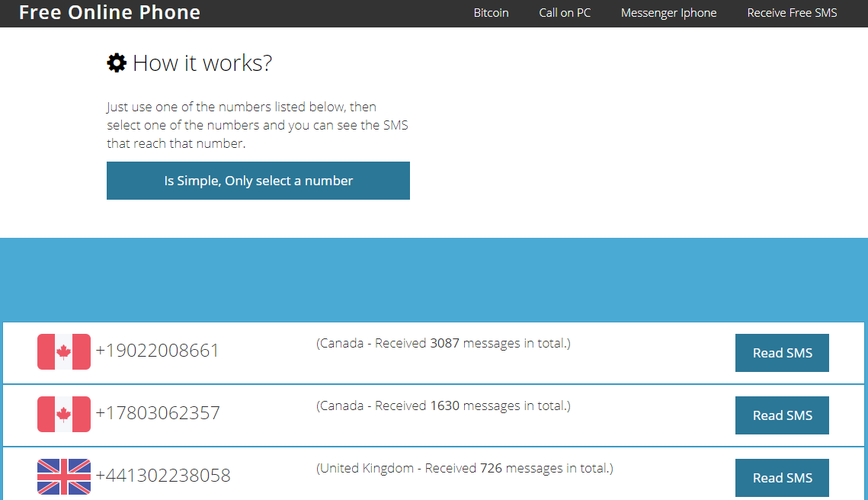Select the phone number +19022008661
The width and height of the screenshot is (868, 500).
click(x=157, y=351)
